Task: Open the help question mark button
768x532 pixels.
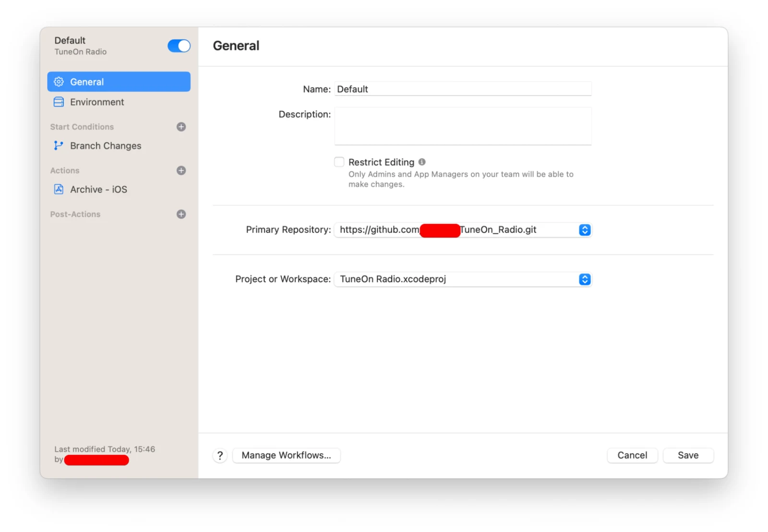Action: 220,455
